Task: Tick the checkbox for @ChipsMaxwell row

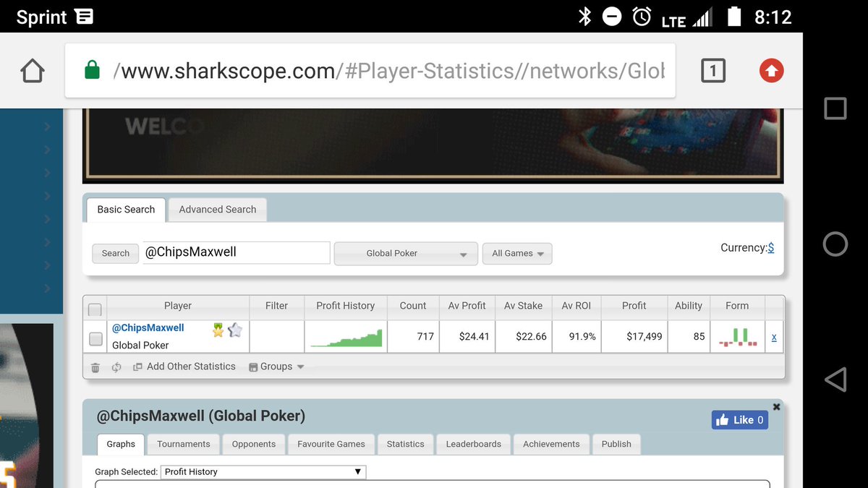Action: point(95,338)
